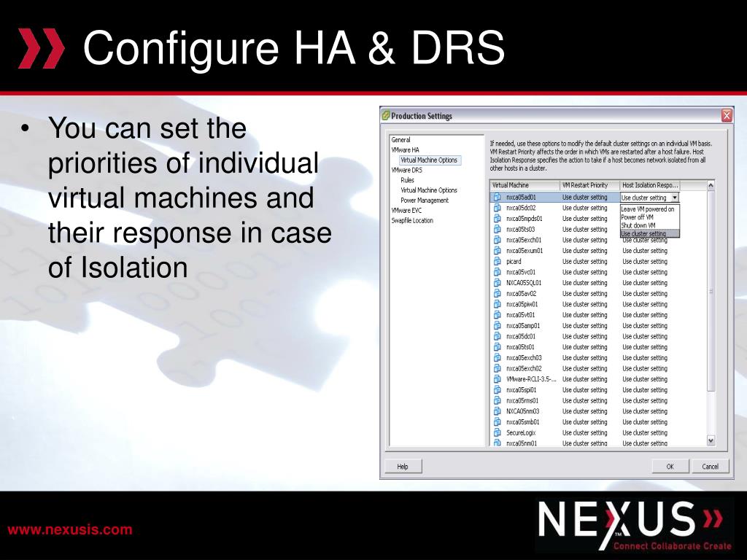The height and width of the screenshot is (560, 747).
Task: Click the VM icon beside nxca05amp01
Action: click(x=498, y=326)
